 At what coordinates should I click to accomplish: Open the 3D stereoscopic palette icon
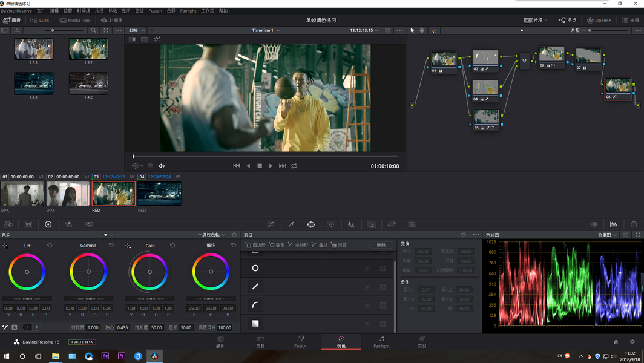pyautogui.click(x=412, y=224)
